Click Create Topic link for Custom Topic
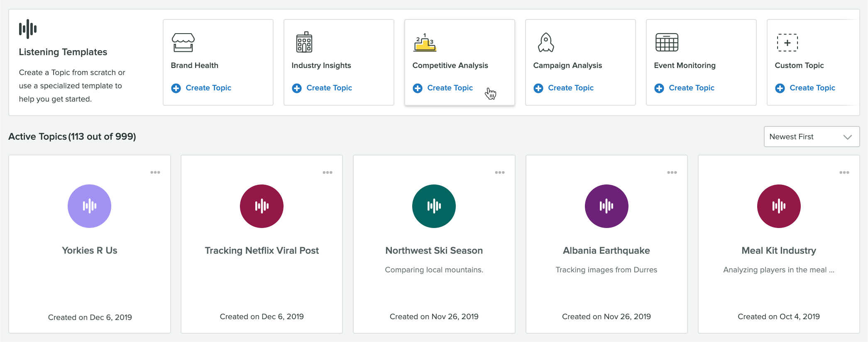This screenshot has width=868, height=342. click(x=812, y=88)
